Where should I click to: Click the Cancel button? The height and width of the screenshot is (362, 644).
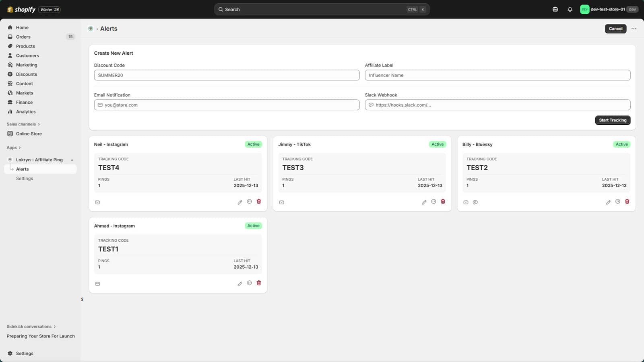[x=615, y=29]
